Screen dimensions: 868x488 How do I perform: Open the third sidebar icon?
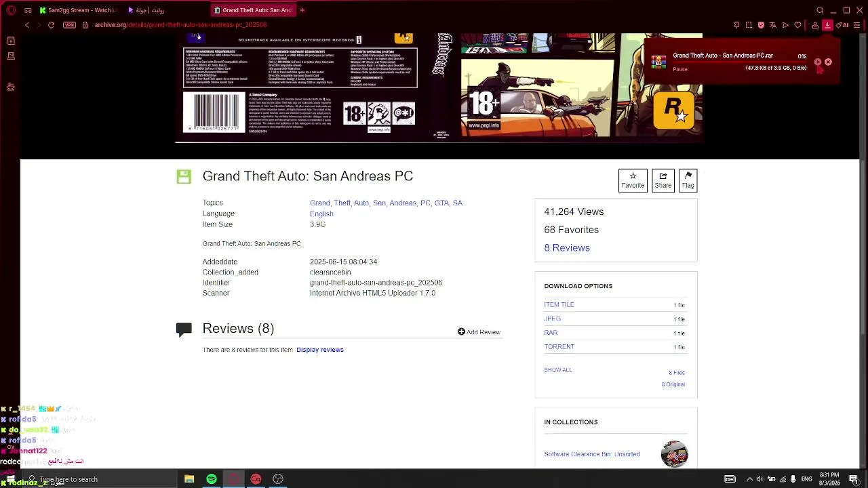pyautogui.click(x=11, y=87)
